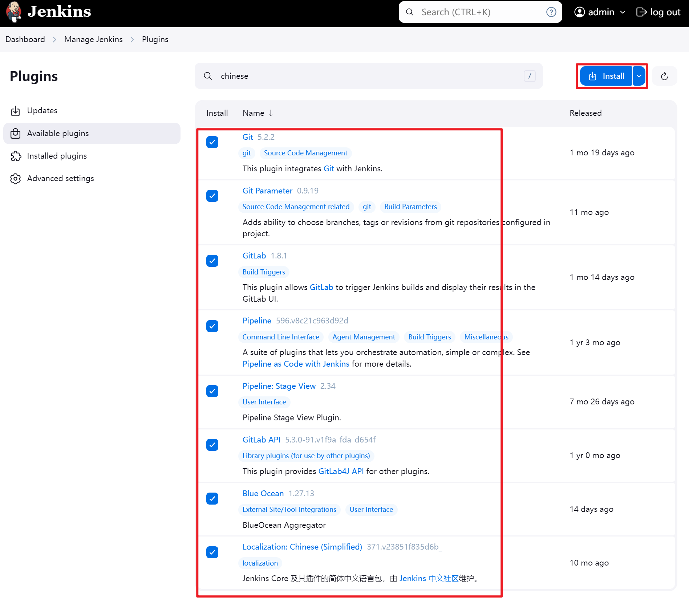Click the Agent Management tag
The width and height of the screenshot is (689, 616).
click(364, 337)
